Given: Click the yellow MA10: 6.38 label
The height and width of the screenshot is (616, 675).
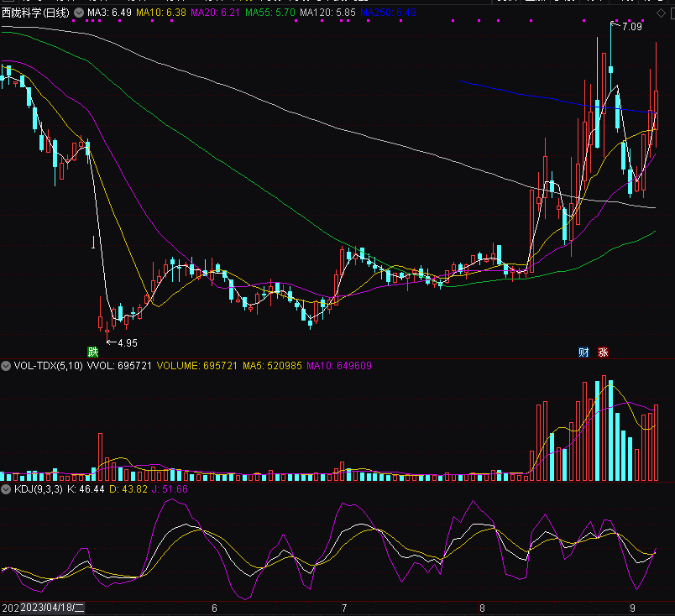Looking at the screenshot, I should click(x=161, y=13).
